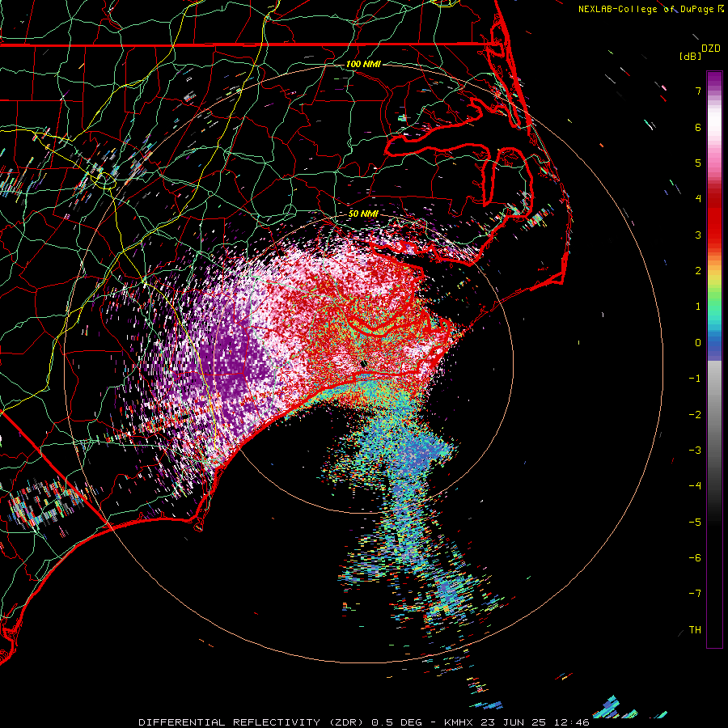Viewport: 728px width, 728px height.
Task: Click the ZDR color scale bar
Action: point(714,359)
